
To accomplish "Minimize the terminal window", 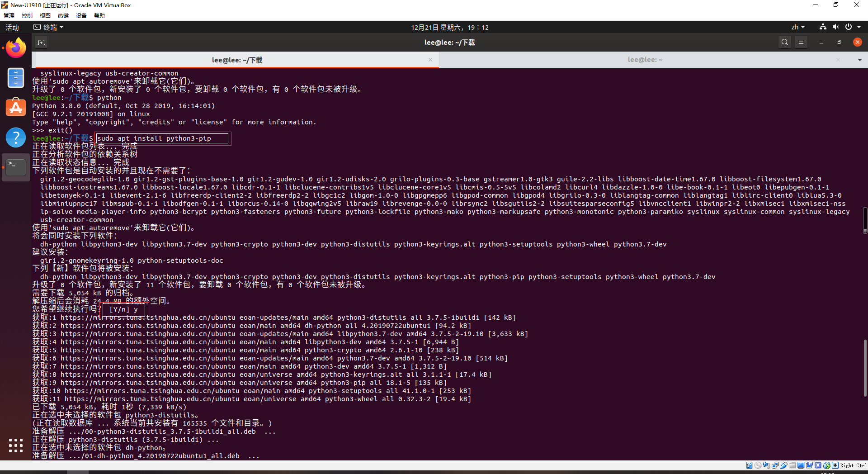I will click(821, 42).
